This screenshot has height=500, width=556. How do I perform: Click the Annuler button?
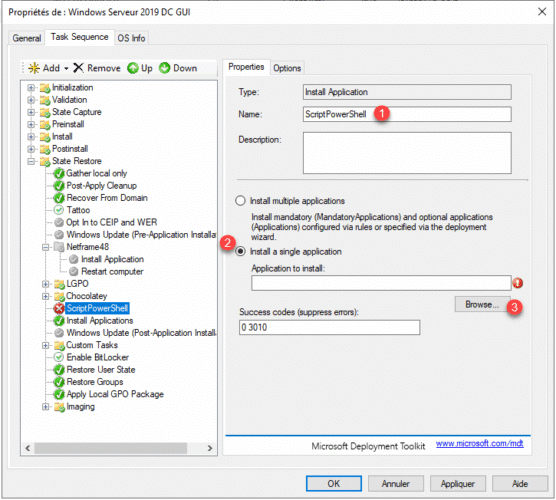click(396, 484)
